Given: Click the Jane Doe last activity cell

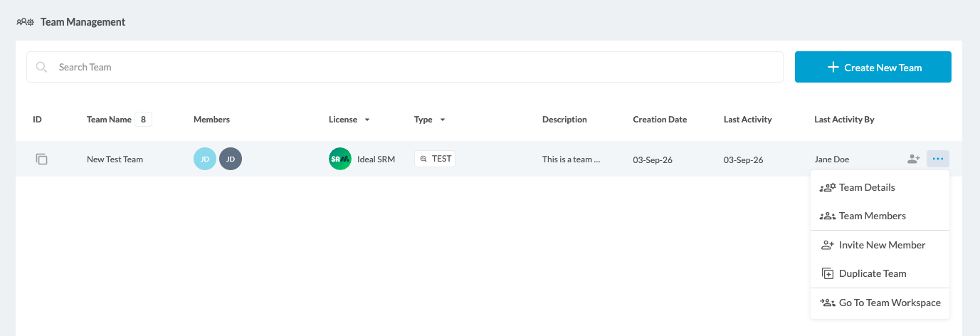Looking at the screenshot, I should tap(832, 159).
